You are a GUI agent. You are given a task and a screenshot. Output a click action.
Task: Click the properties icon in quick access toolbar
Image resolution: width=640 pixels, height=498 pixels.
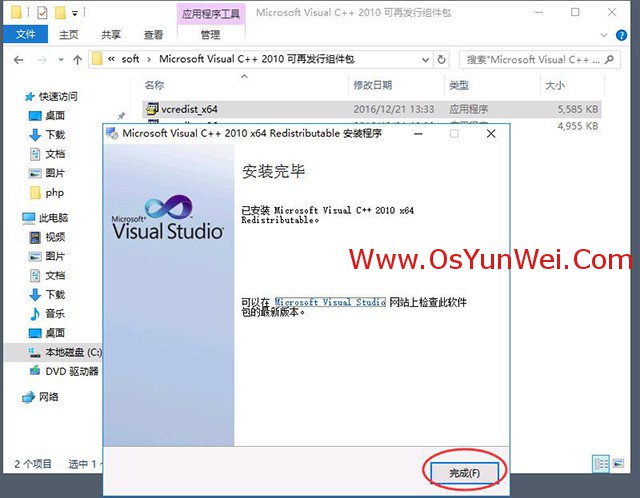point(42,13)
